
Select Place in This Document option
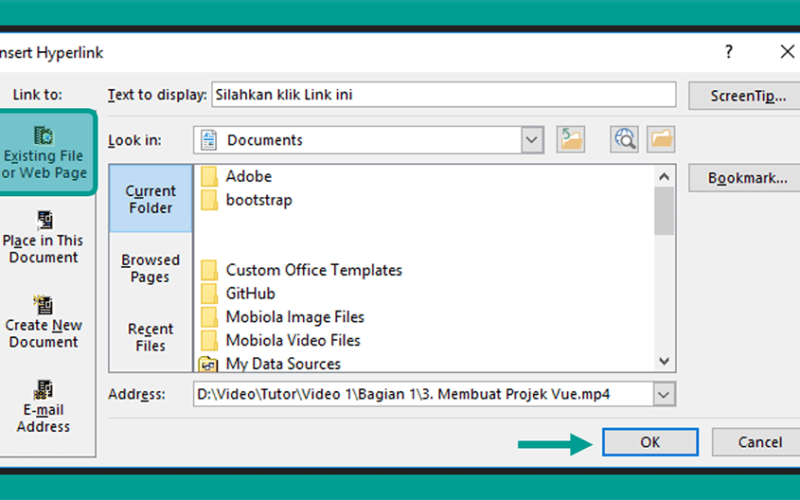pyautogui.click(x=43, y=238)
